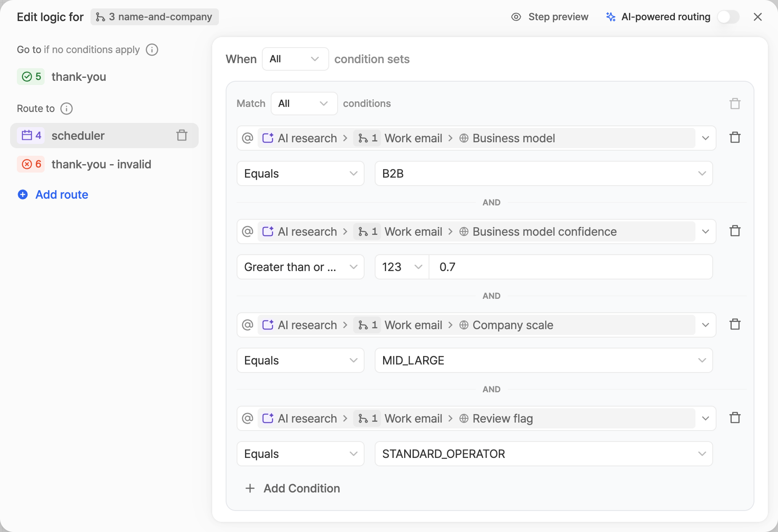778x532 pixels.
Task: Click the Business model confidence field text
Action: (x=545, y=231)
